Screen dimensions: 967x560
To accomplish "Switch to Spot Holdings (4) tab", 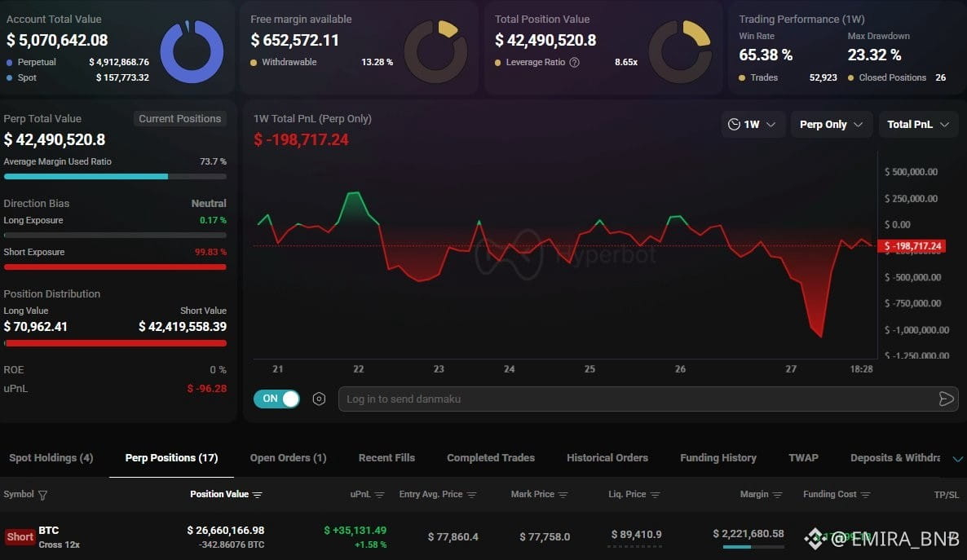I will [x=51, y=457].
